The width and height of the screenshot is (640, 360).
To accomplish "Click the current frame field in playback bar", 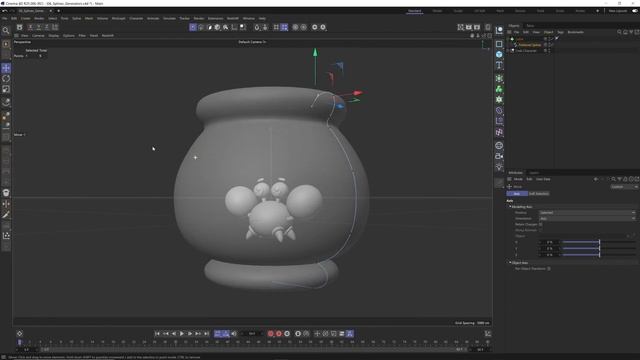I will 252,333.
